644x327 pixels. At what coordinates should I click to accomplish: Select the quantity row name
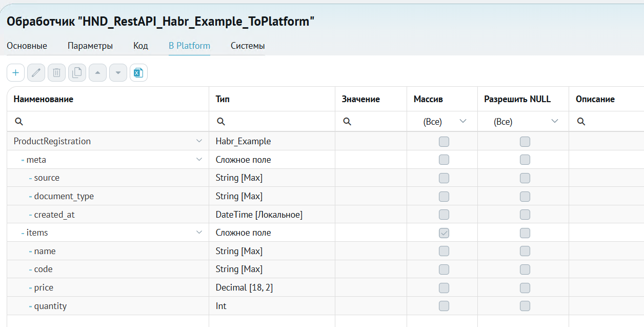(50, 306)
